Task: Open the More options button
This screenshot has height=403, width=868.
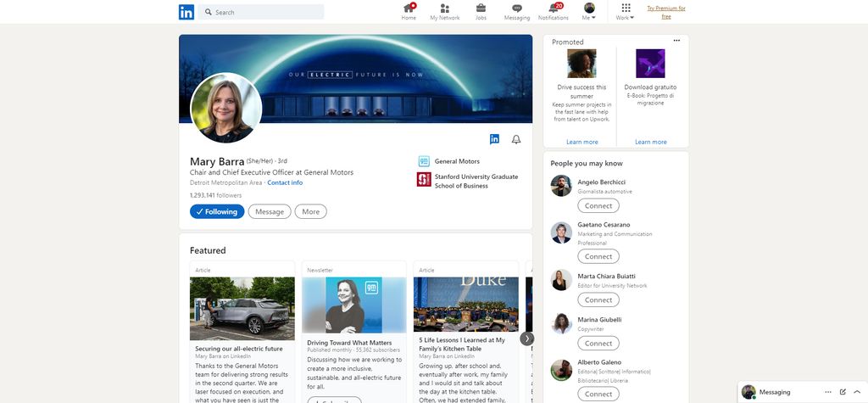Action: click(310, 211)
